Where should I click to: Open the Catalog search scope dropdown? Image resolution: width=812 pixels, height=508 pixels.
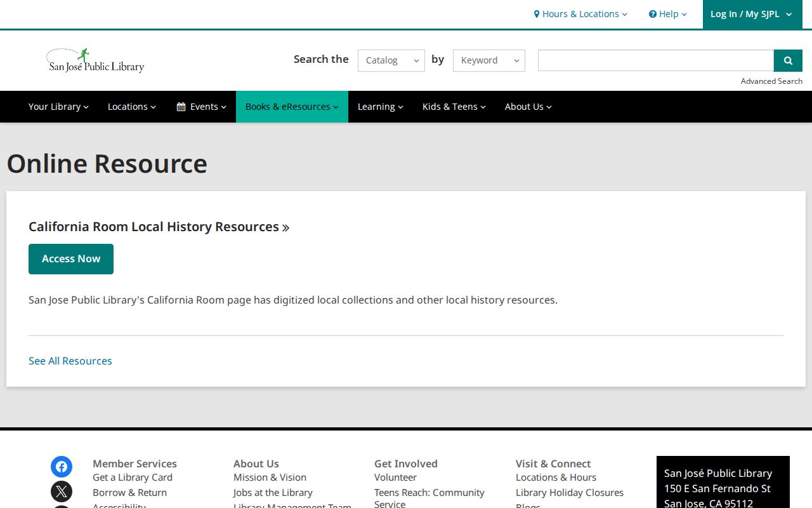[x=391, y=60]
